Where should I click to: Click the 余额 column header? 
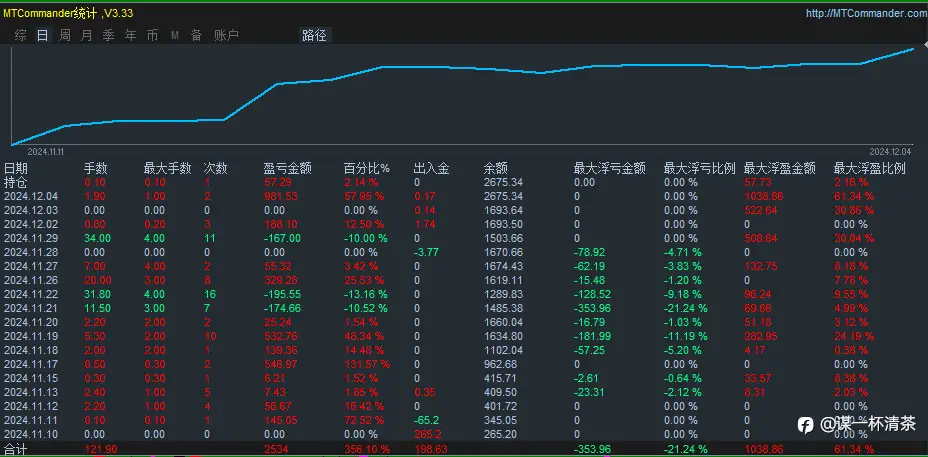pyautogui.click(x=495, y=169)
